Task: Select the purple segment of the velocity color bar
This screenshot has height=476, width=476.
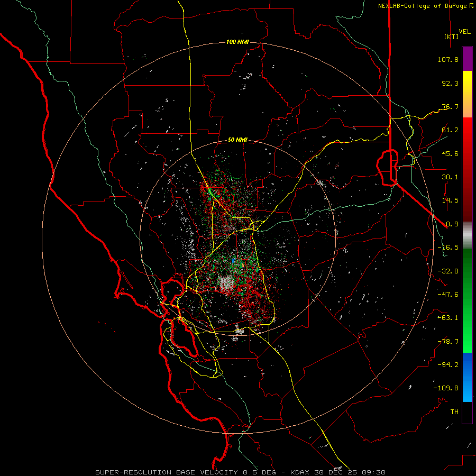Action: click(467, 59)
